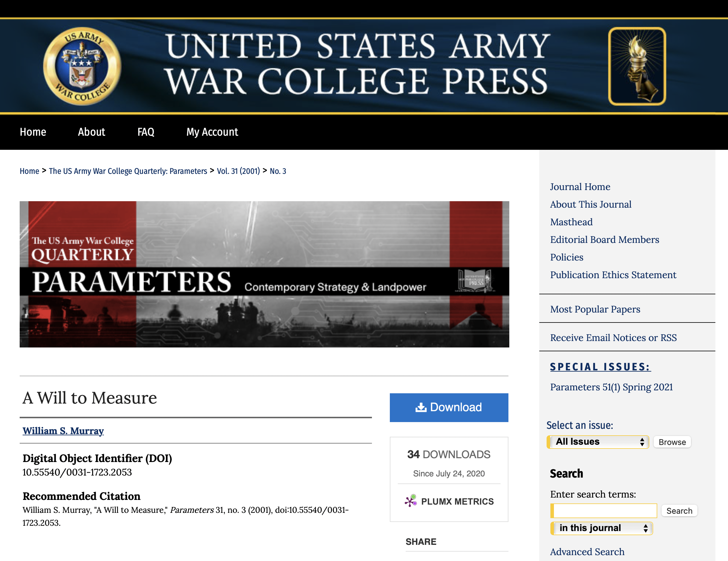The width and height of the screenshot is (728, 561).
Task: Click the Search button
Action: 679,511
